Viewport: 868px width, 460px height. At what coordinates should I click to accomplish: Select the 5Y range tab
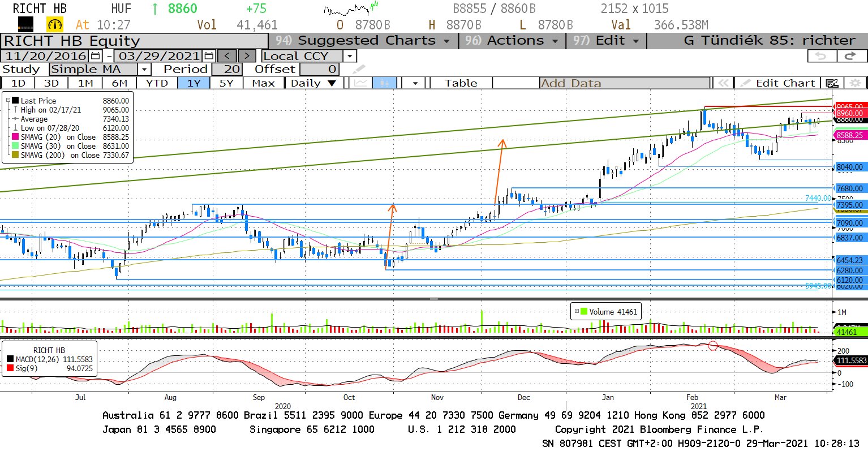226,83
